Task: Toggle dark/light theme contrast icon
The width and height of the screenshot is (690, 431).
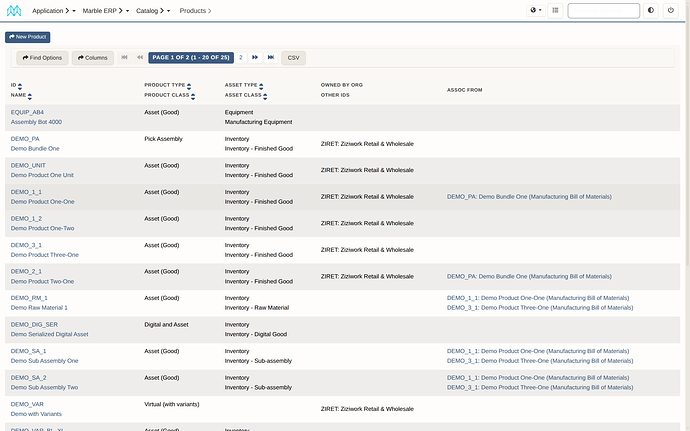Action: [651, 10]
